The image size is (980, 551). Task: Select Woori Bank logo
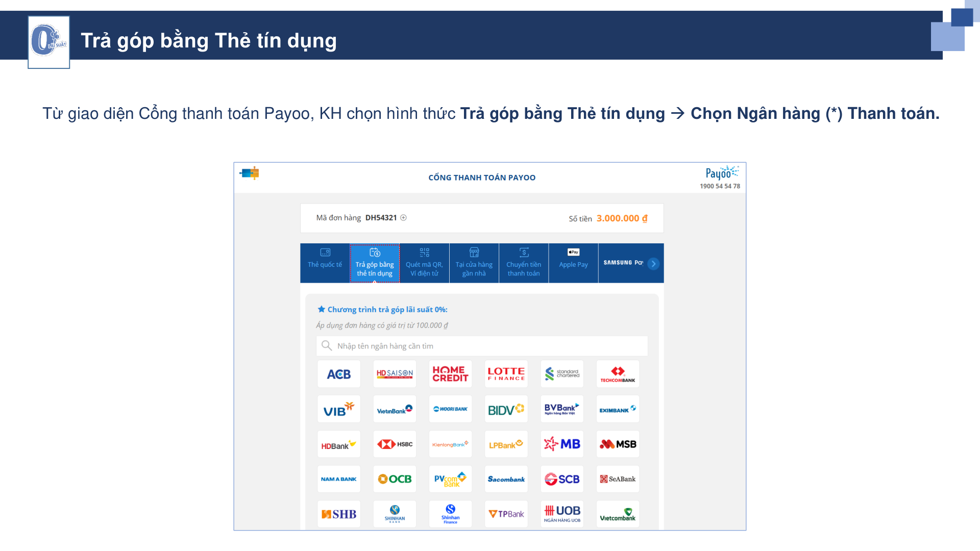(x=450, y=409)
